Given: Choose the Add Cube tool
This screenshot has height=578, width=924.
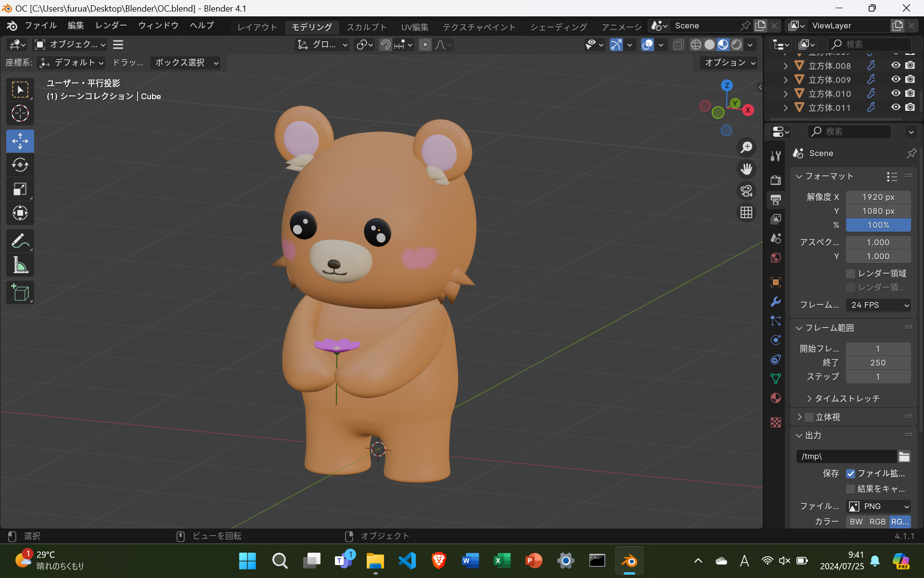Looking at the screenshot, I should (20, 292).
